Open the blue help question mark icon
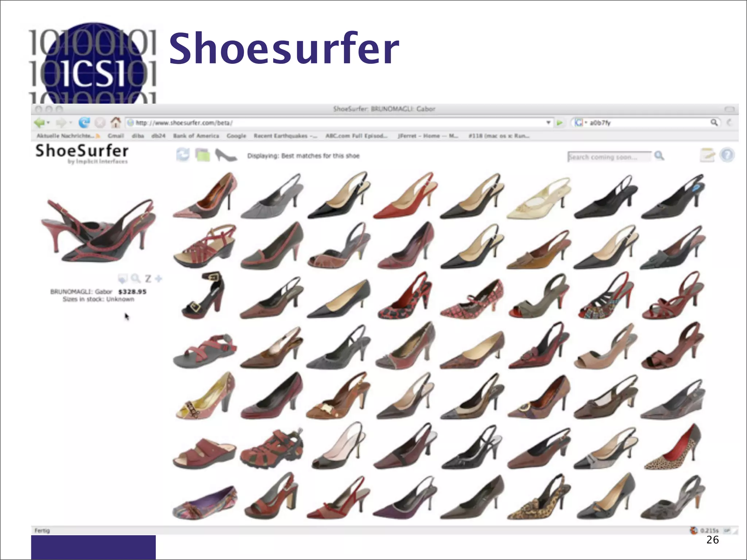Screen dimensions: 747x560 click(727, 155)
